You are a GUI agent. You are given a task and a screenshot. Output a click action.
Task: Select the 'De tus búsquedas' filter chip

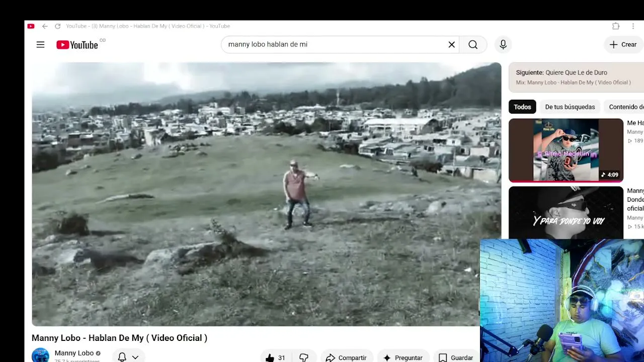click(x=570, y=107)
